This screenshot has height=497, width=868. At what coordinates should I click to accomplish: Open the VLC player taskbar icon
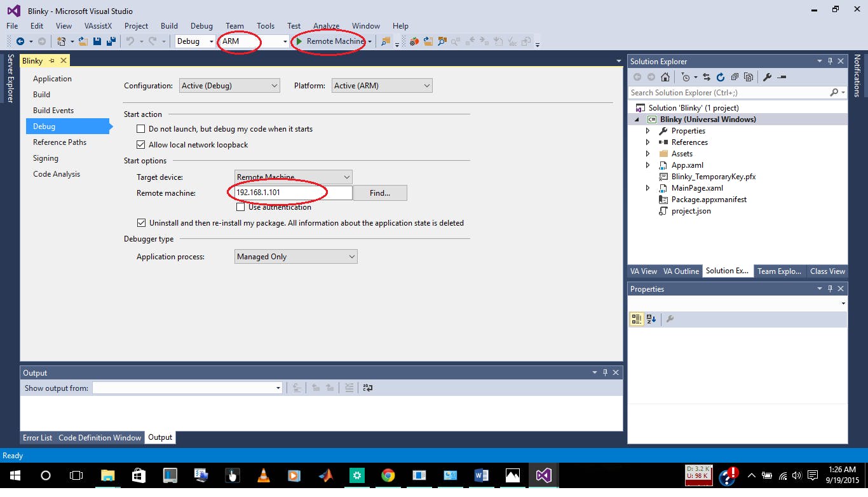pyautogui.click(x=263, y=475)
